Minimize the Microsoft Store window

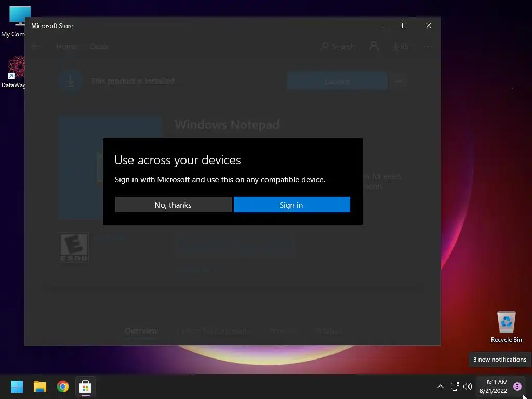(x=381, y=25)
